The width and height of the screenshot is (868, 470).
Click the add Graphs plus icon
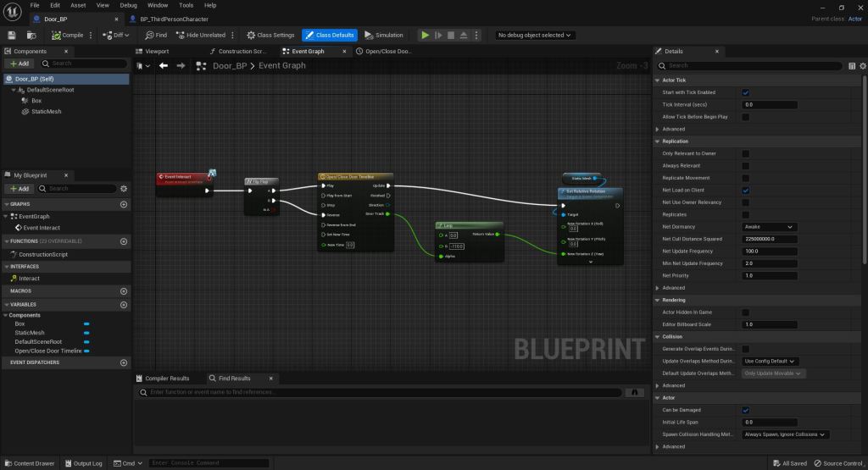tap(124, 204)
